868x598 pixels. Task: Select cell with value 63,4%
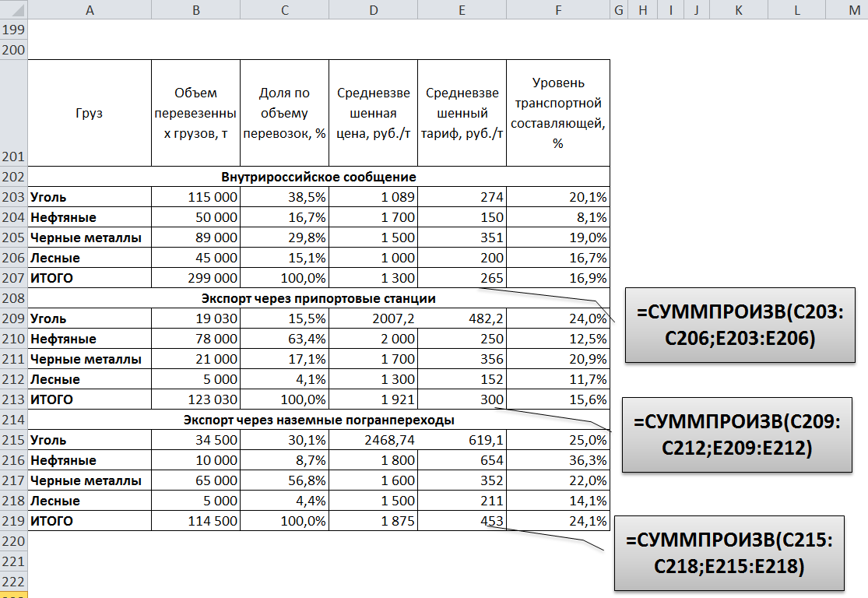pyautogui.click(x=285, y=339)
